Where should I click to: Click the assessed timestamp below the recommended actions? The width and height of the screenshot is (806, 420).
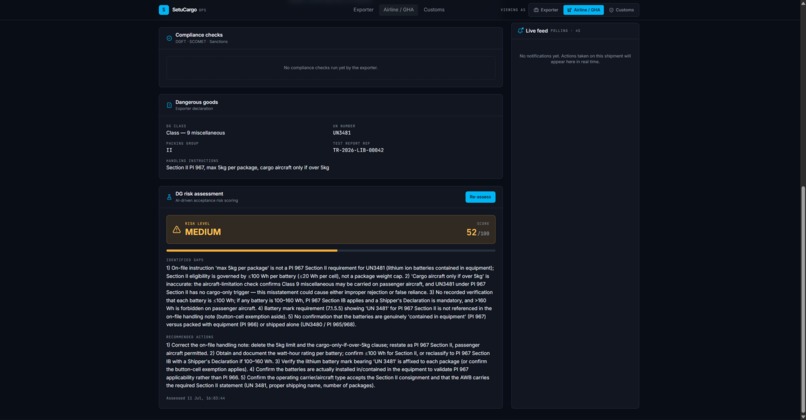(195, 398)
